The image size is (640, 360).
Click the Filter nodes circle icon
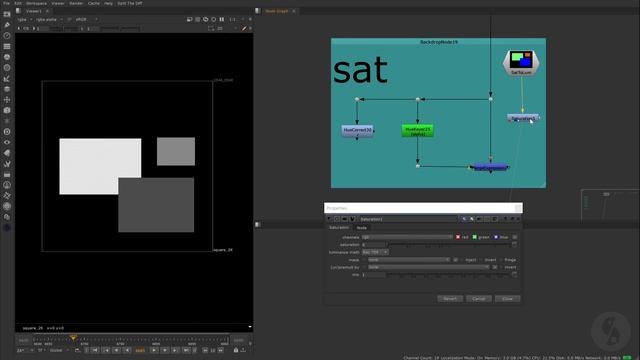(x=7, y=68)
